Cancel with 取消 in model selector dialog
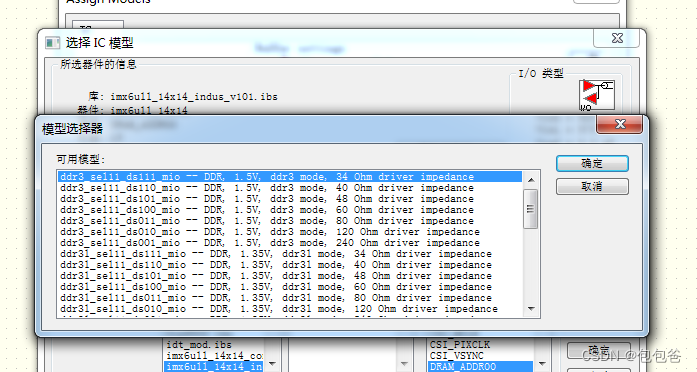This screenshot has height=372, width=697. coord(592,187)
